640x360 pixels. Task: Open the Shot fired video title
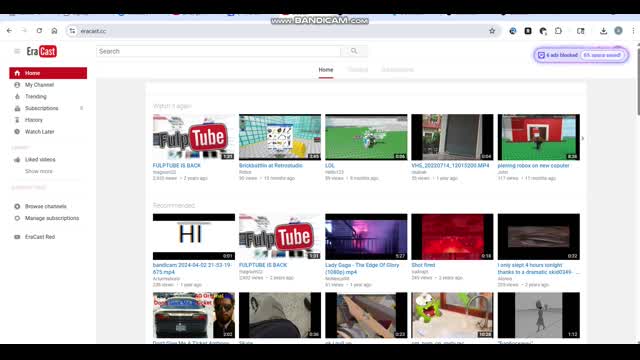(x=423, y=265)
